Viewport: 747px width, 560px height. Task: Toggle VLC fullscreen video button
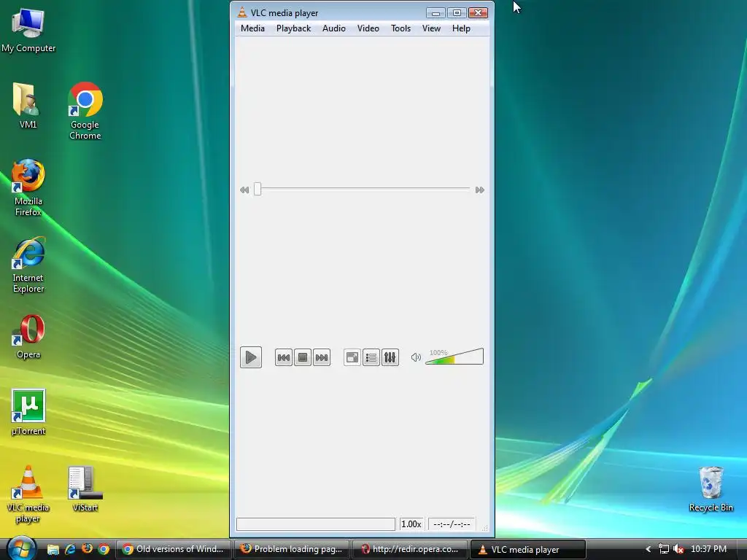pyautogui.click(x=352, y=357)
